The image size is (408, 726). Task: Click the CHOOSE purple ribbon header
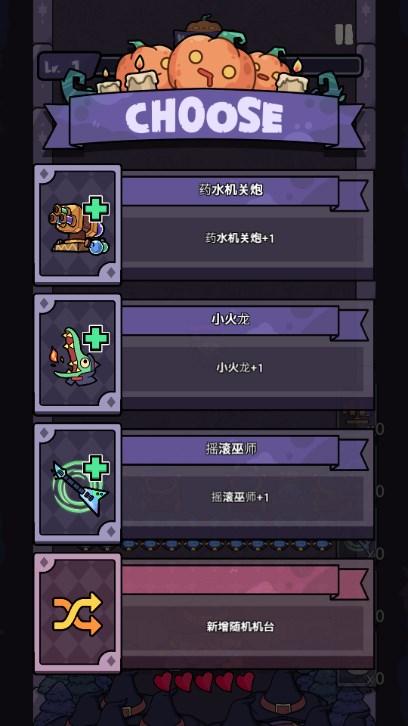pyautogui.click(x=204, y=118)
